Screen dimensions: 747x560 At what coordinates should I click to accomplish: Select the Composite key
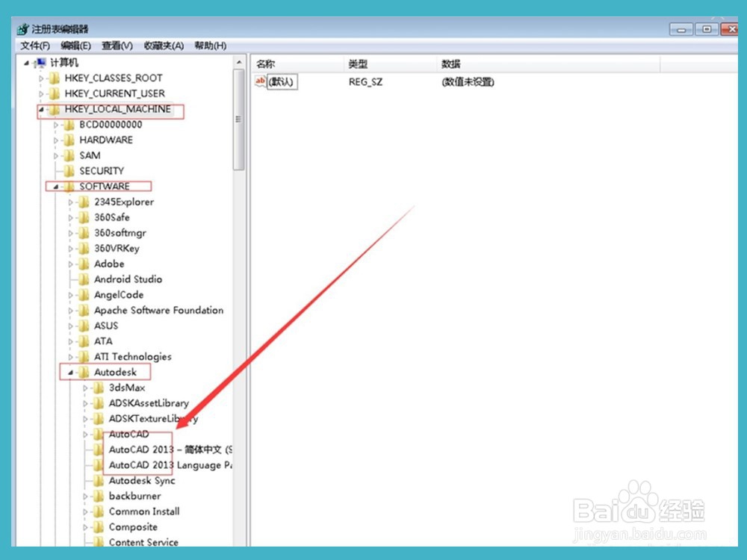point(133,527)
